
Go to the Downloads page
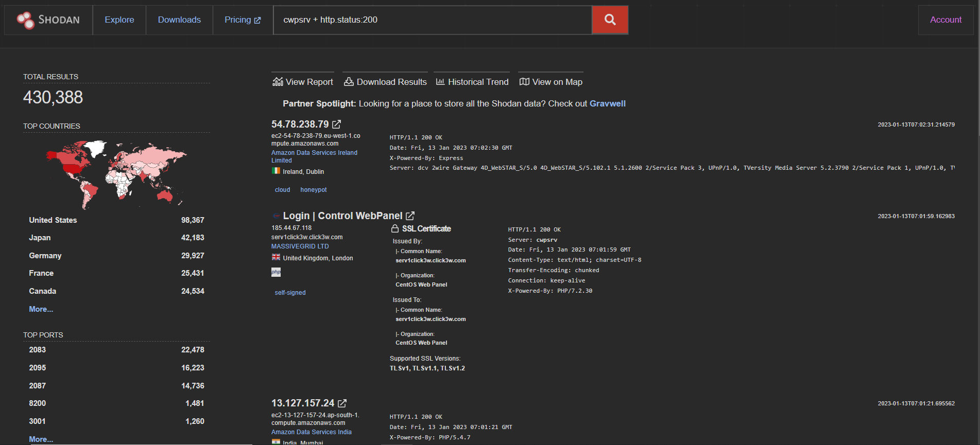[x=179, y=20]
